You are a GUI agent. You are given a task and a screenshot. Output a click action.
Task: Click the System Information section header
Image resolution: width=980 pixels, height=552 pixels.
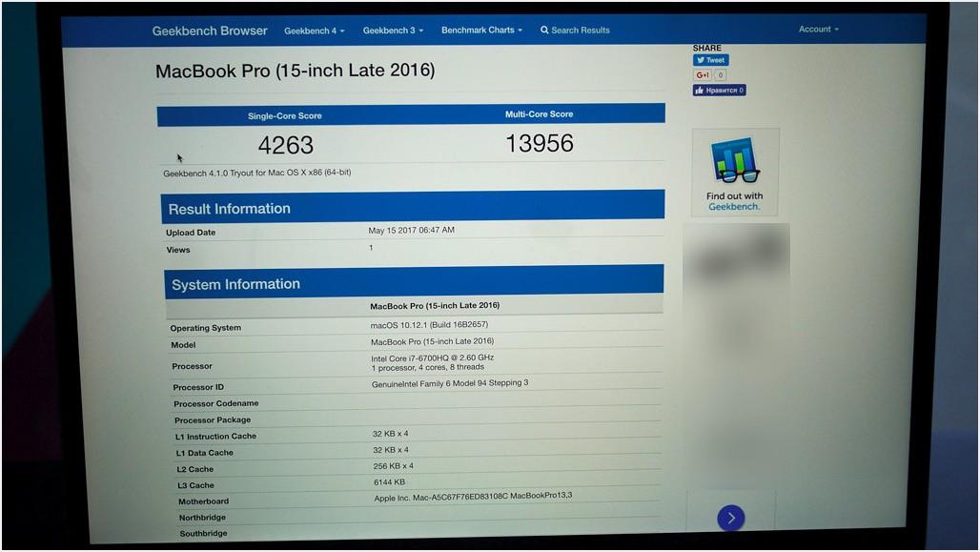pos(235,284)
